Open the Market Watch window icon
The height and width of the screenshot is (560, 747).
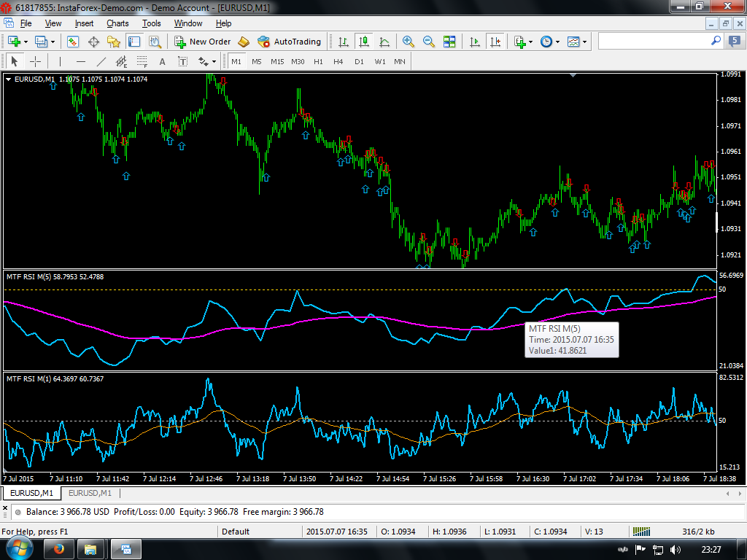click(73, 42)
